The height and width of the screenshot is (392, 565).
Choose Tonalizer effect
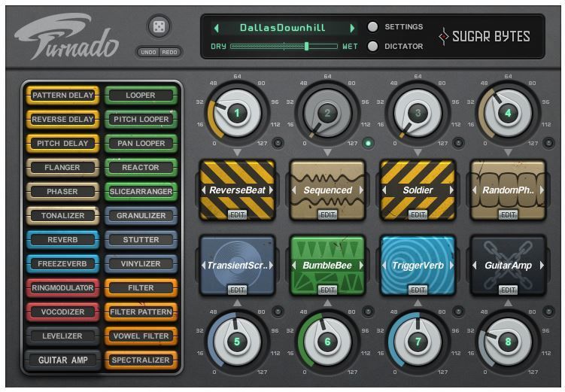[x=62, y=215]
